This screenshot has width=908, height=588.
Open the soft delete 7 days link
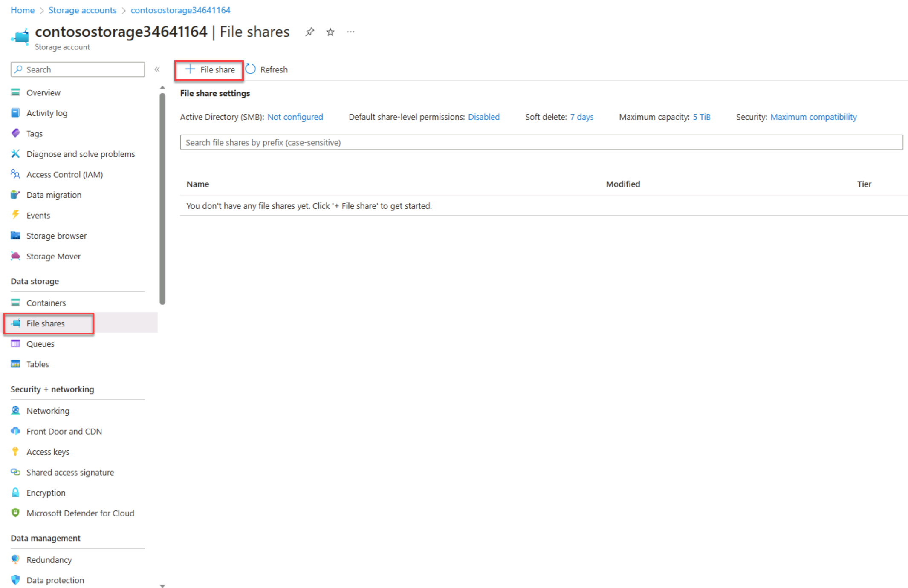point(581,117)
